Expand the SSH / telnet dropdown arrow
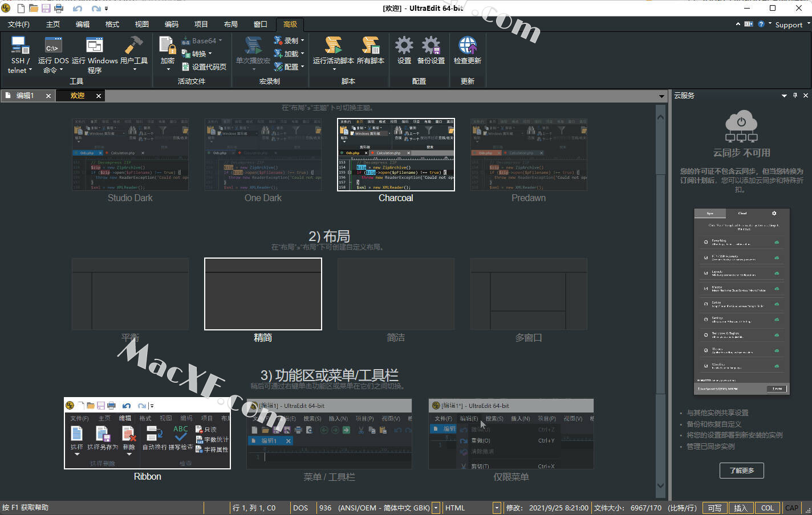Screen dimensions: 812x515 tap(30, 70)
